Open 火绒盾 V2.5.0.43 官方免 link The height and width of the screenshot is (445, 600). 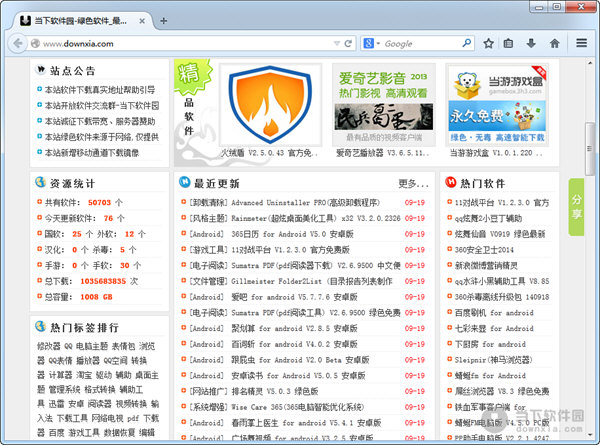[270, 153]
